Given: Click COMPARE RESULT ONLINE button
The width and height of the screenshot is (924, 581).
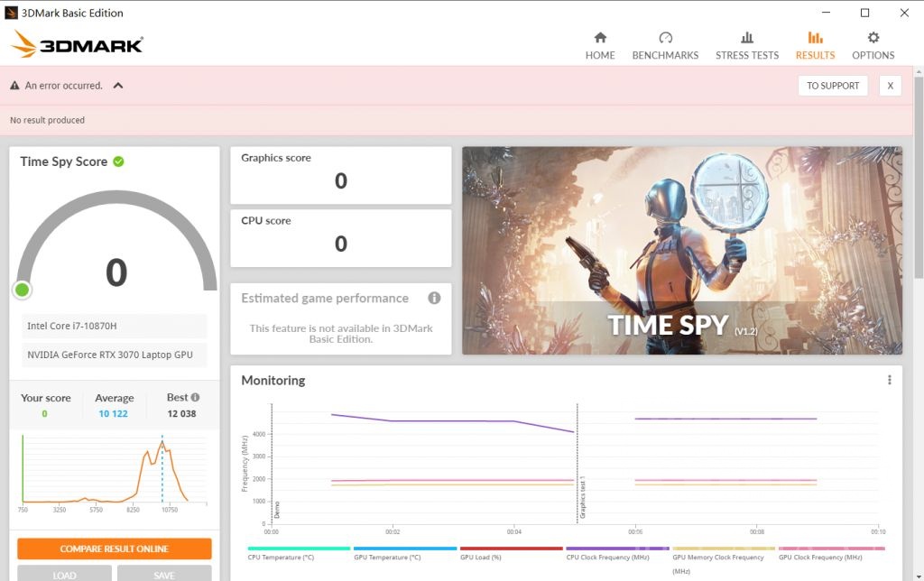Looking at the screenshot, I should pyautogui.click(x=115, y=549).
